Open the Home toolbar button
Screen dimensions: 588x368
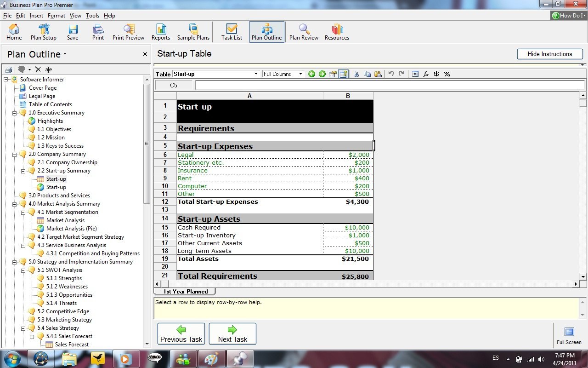coord(14,32)
